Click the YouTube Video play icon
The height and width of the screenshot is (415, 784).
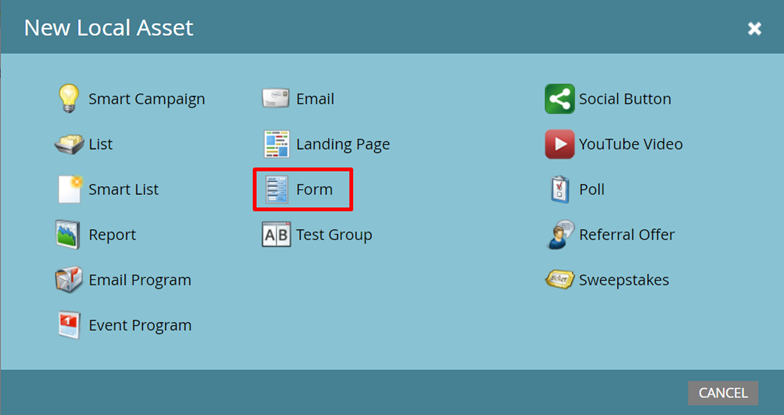[x=560, y=144]
